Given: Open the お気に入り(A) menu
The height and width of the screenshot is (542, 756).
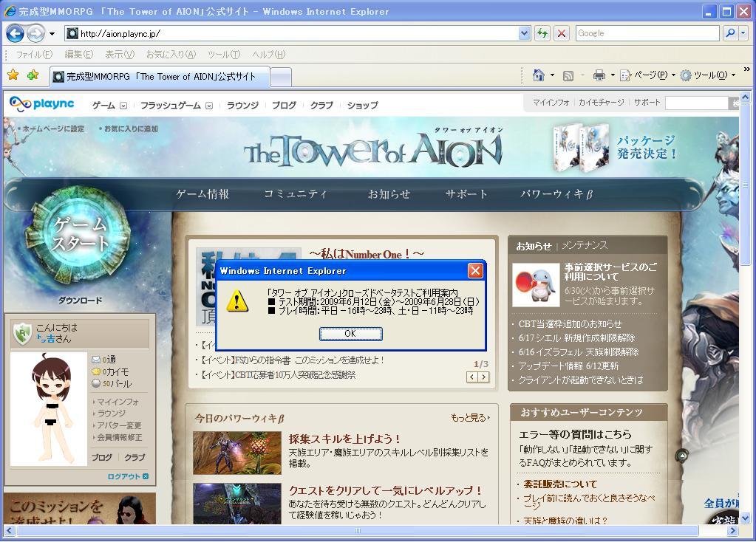Looking at the screenshot, I should click(x=171, y=55).
